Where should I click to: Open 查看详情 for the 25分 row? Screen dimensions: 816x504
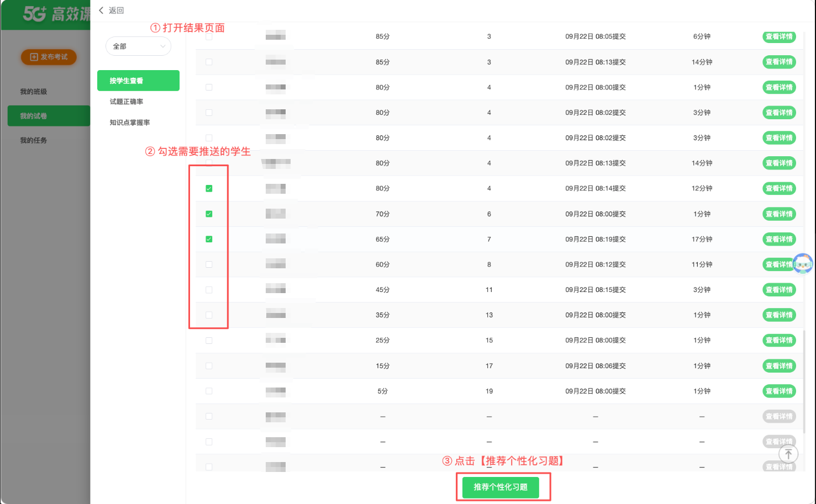point(779,341)
